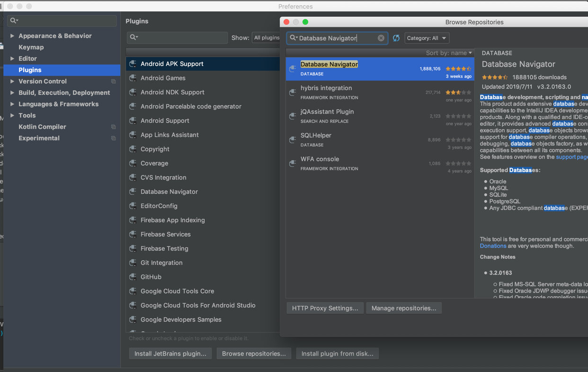Select Keymap in the Preferences sidebar
Image resolution: width=588 pixels, height=372 pixels.
pos(31,47)
